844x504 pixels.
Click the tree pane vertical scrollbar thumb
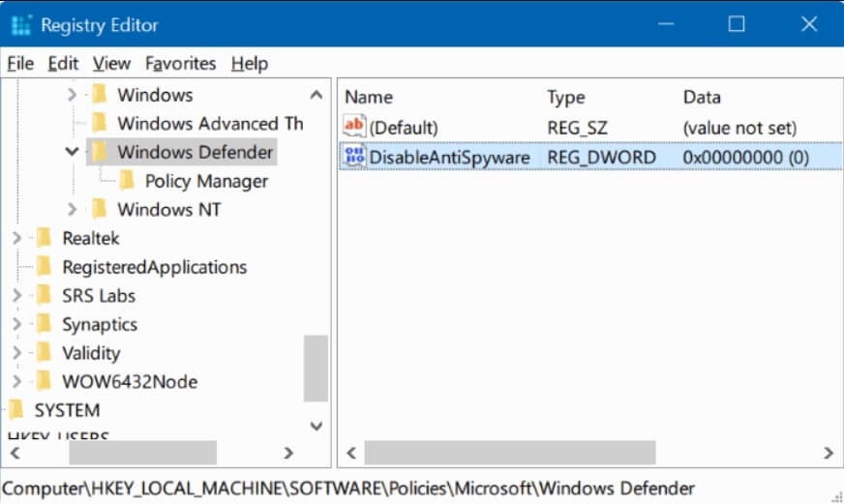click(316, 369)
